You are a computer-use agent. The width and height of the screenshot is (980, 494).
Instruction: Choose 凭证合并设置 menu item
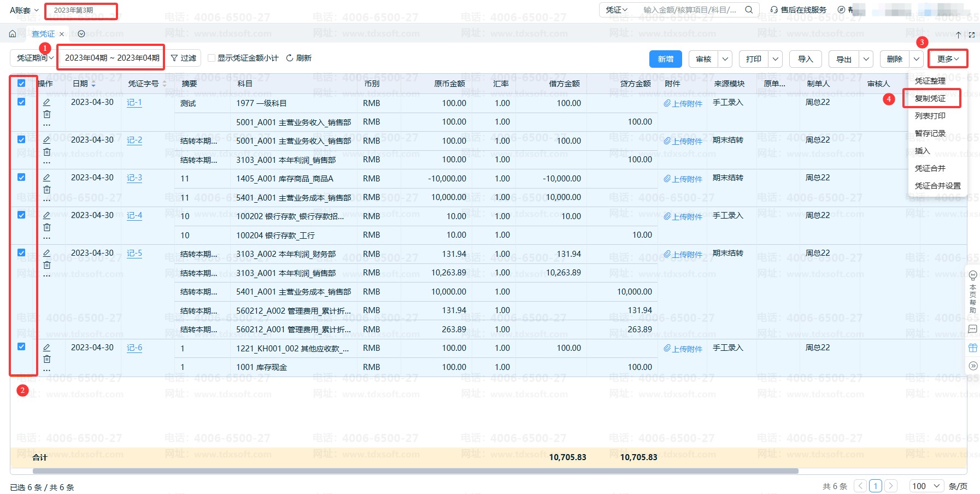coord(937,186)
